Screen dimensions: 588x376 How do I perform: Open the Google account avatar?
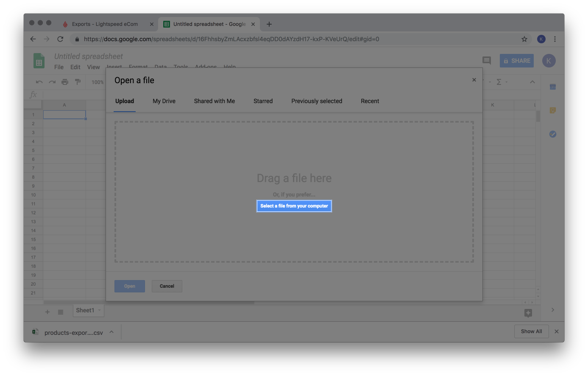tap(549, 61)
